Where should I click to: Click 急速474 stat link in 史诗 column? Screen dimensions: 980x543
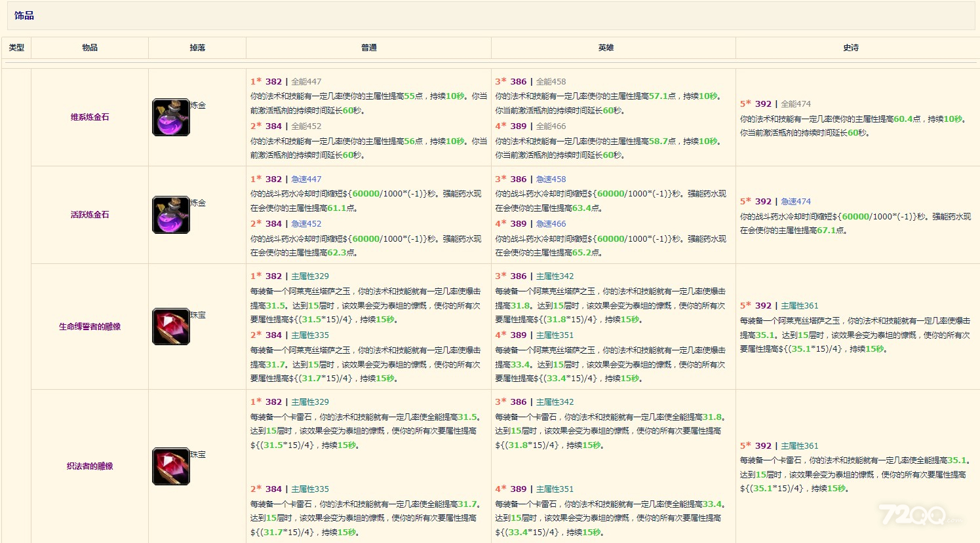click(x=796, y=202)
